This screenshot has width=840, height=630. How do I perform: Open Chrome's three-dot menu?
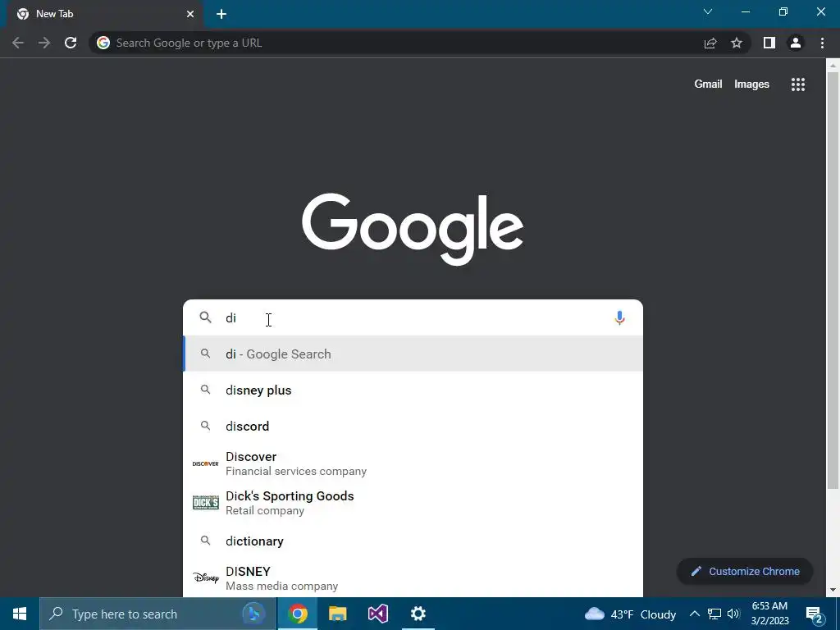pyautogui.click(x=822, y=43)
